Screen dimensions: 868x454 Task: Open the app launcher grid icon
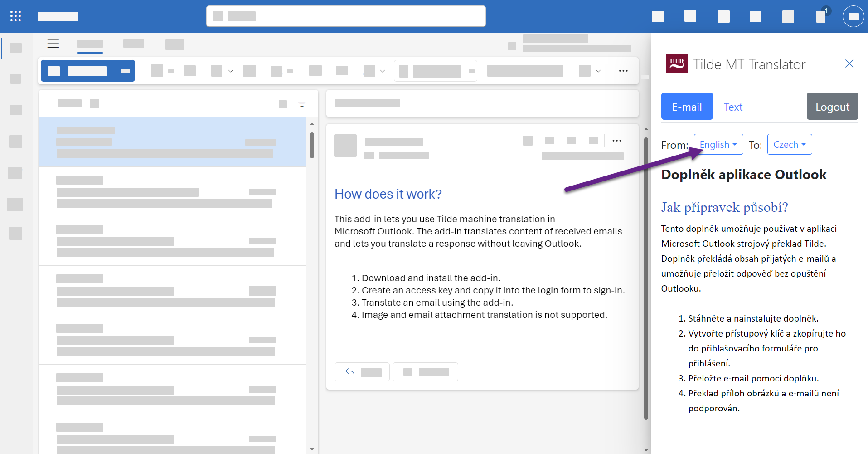coord(15,16)
